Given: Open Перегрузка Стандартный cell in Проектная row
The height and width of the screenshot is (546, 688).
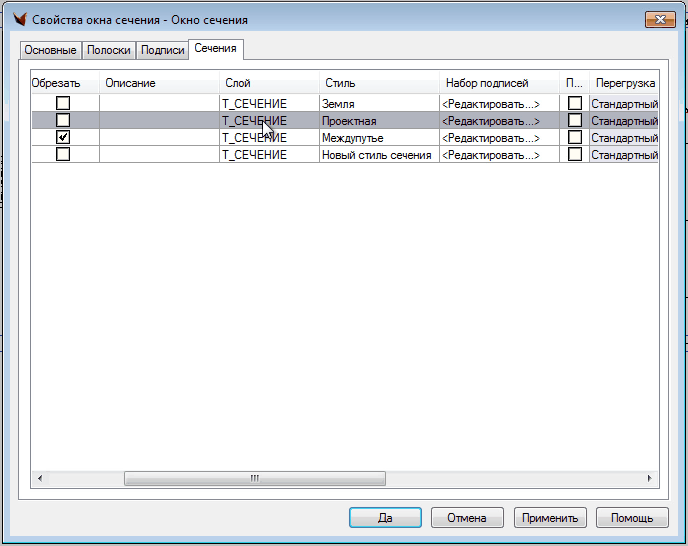Looking at the screenshot, I should (624, 120).
